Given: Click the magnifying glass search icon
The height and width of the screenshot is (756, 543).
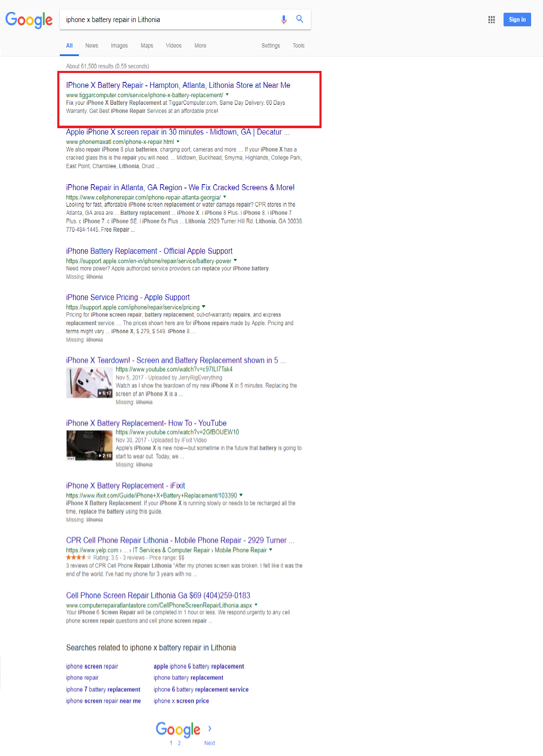Looking at the screenshot, I should click(300, 19).
